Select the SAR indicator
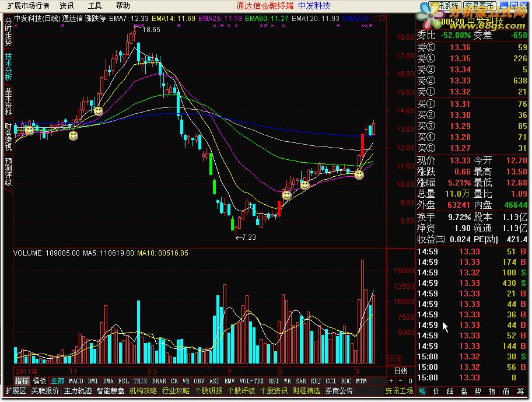 click(x=300, y=381)
